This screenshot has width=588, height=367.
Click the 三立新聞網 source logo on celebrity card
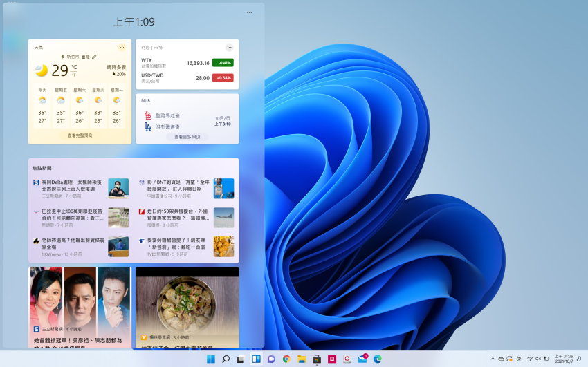pyautogui.click(x=37, y=329)
